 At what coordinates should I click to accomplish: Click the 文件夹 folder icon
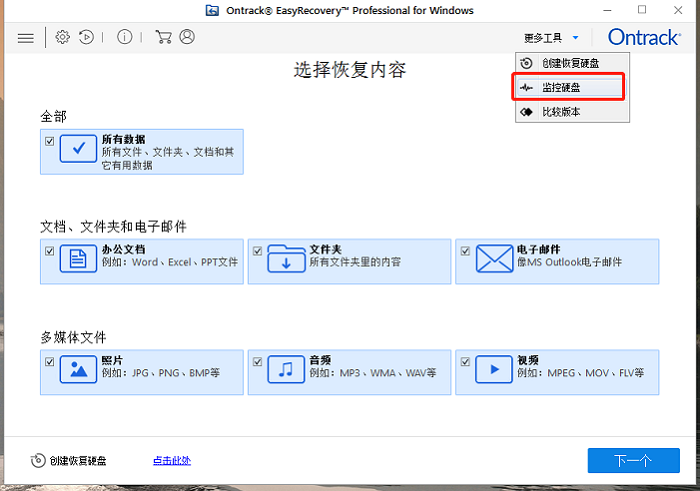(x=286, y=258)
